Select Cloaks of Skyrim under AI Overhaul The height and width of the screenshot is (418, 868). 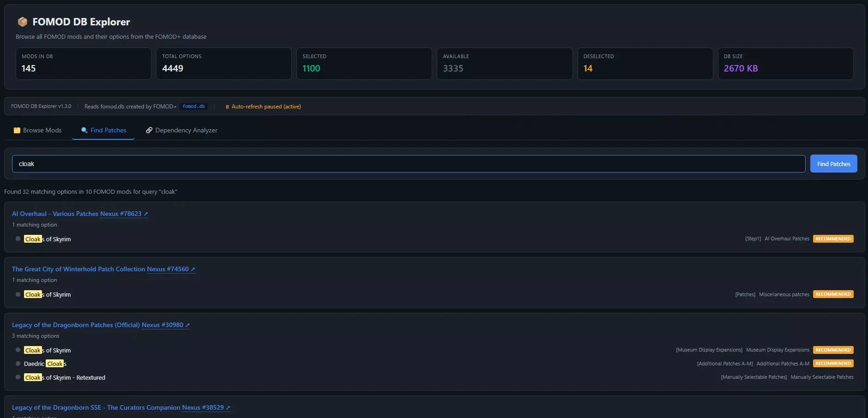coord(48,239)
